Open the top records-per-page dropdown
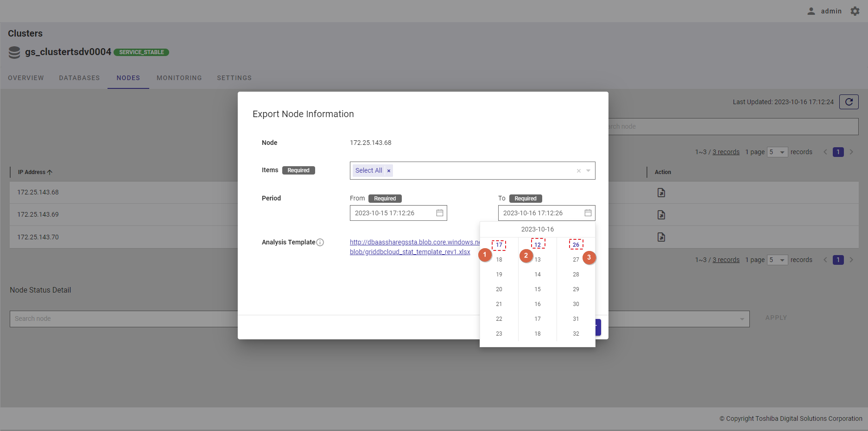This screenshot has height=431, width=868. 777,152
